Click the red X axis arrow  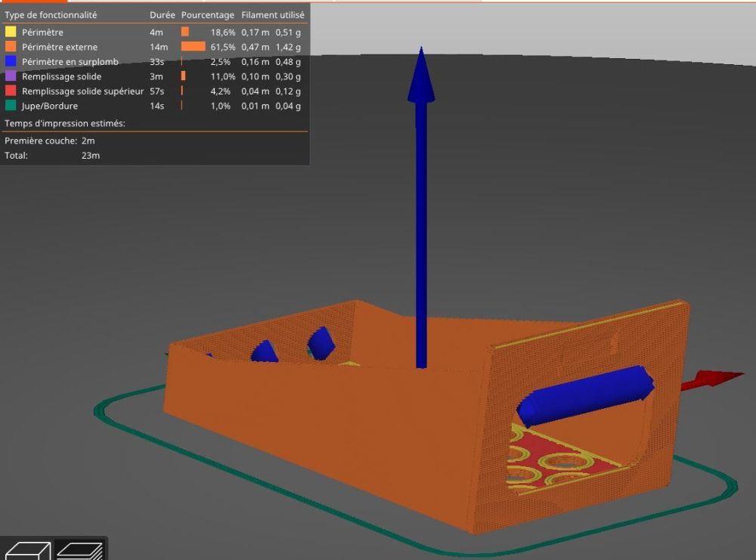click(713, 379)
